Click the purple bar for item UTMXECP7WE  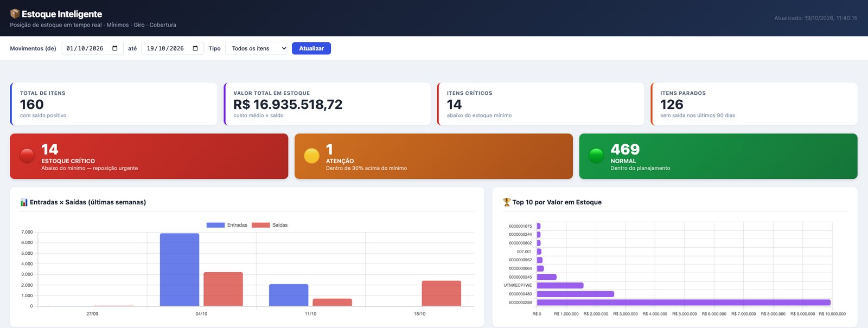click(560, 285)
